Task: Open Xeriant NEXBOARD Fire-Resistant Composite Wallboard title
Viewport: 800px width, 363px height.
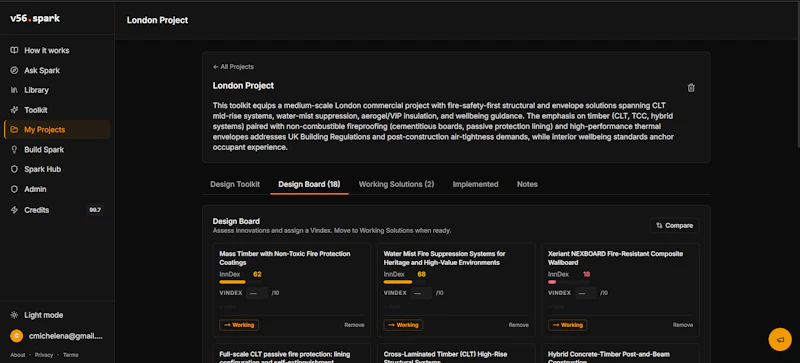Action: (615, 258)
